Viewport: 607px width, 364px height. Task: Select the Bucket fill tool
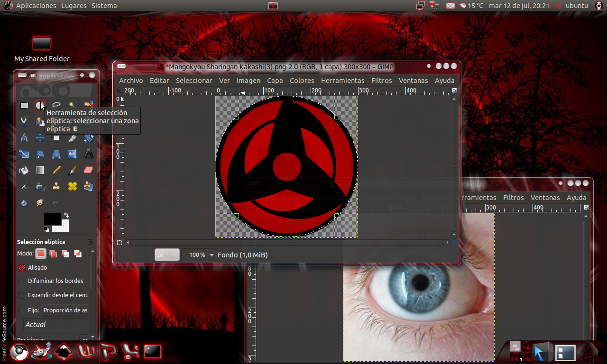point(24,170)
